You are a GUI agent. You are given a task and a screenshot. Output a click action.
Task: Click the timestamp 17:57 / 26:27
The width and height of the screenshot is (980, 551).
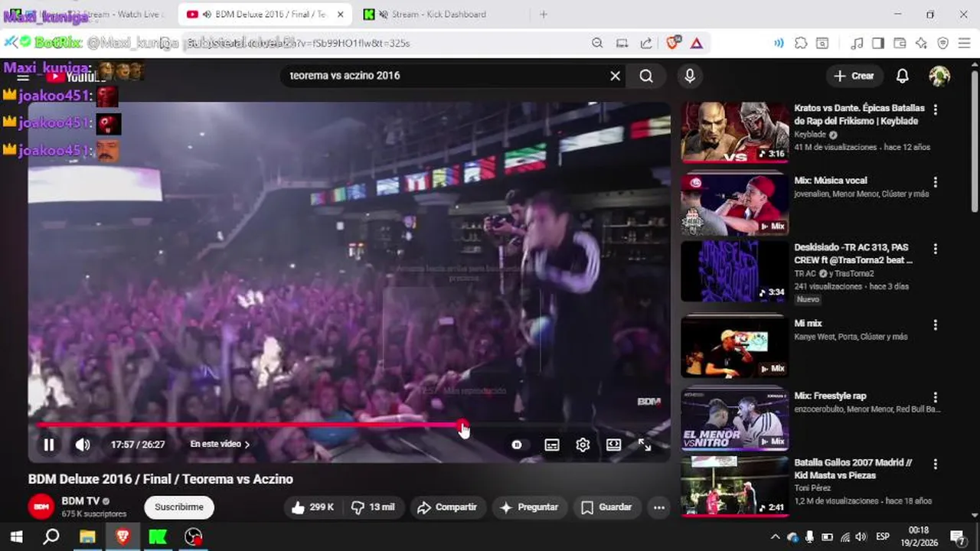click(x=138, y=445)
